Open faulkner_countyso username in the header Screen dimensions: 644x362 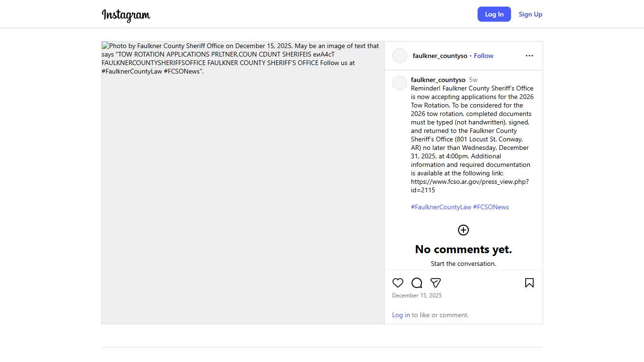[x=440, y=56]
